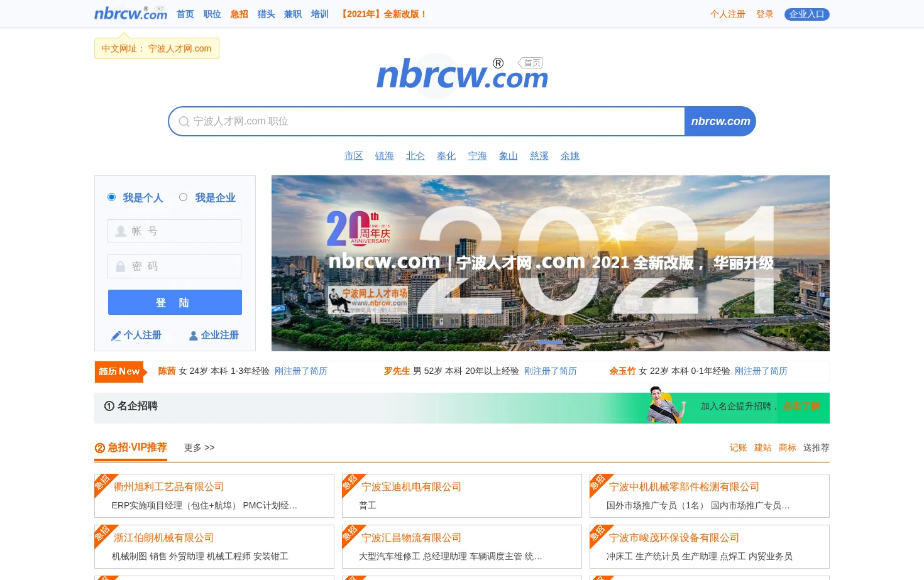924x580 pixels.
Task: Open 急招 in the top menu
Action: 239,14
